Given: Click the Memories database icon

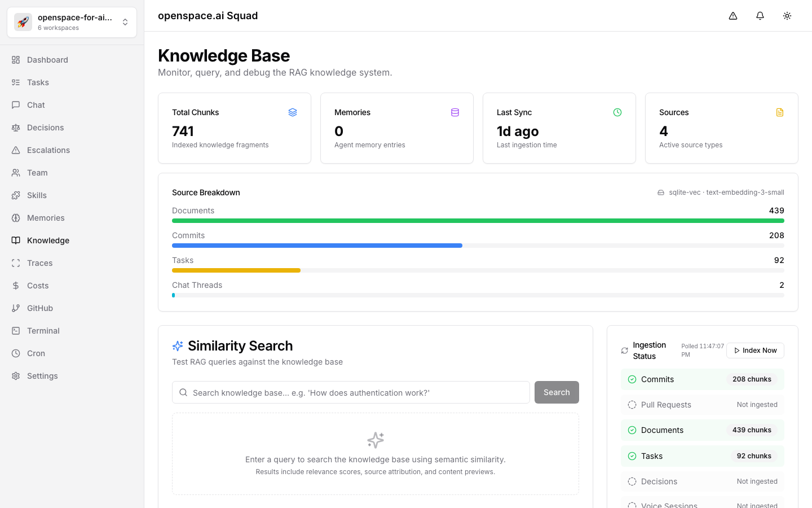Looking at the screenshot, I should tap(455, 112).
